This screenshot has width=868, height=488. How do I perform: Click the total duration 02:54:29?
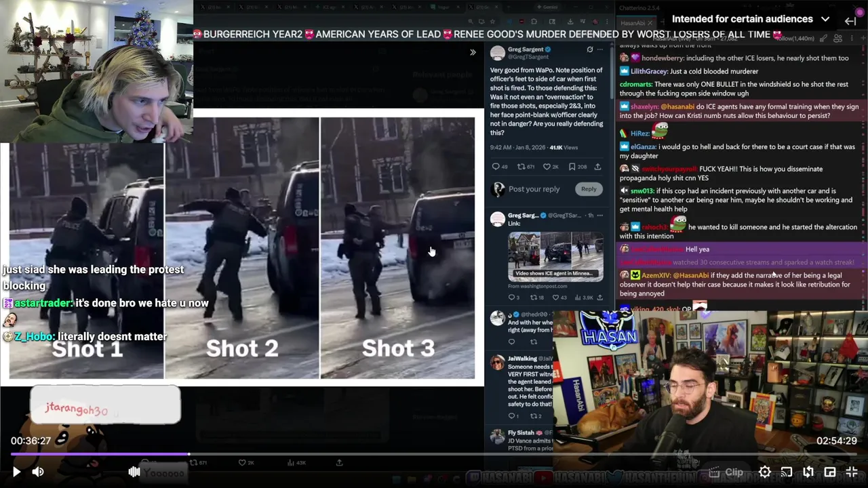pos(837,441)
